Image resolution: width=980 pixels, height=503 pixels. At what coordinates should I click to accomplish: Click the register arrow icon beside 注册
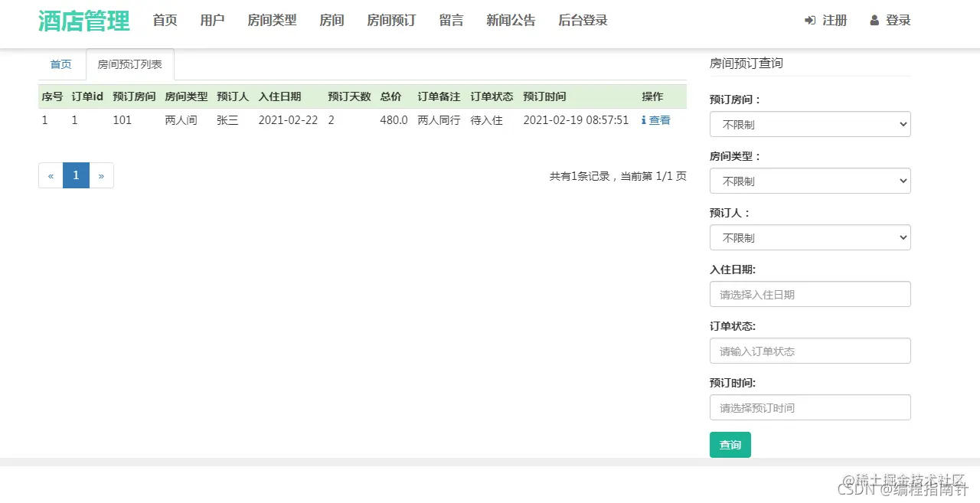(x=810, y=21)
